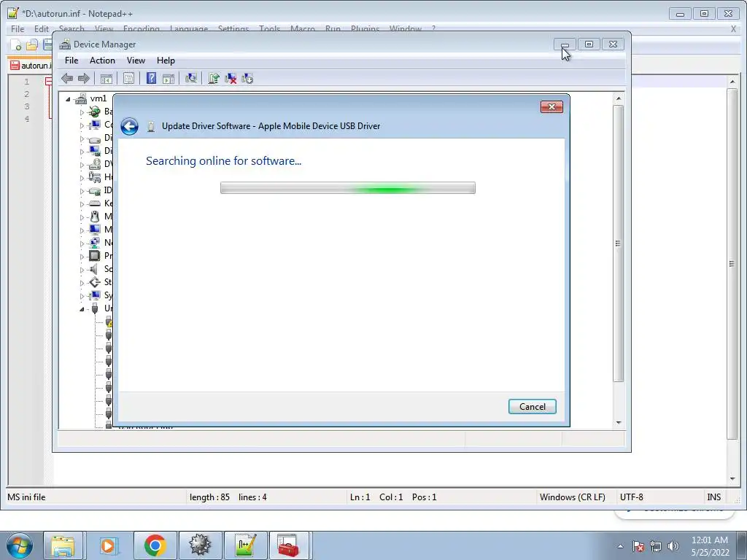Toggle the show/hide action pane toolbar icon
This screenshot has height=560, width=747.
coord(169,79)
